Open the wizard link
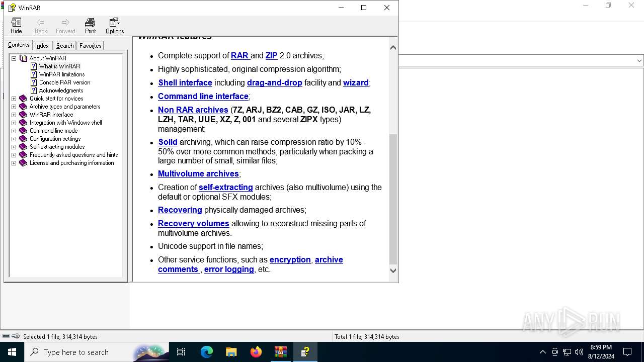This screenshot has height=362, width=644. [x=356, y=82]
